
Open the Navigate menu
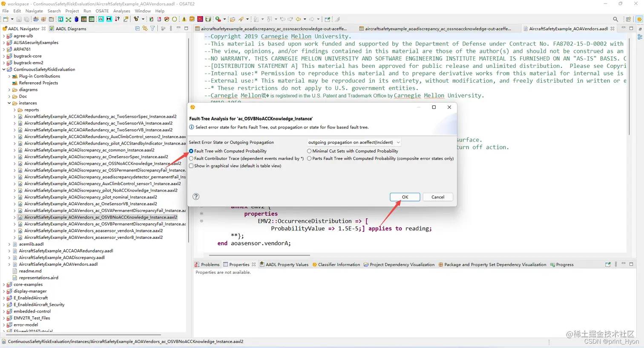pyautogui.click(x=34, y=11)
